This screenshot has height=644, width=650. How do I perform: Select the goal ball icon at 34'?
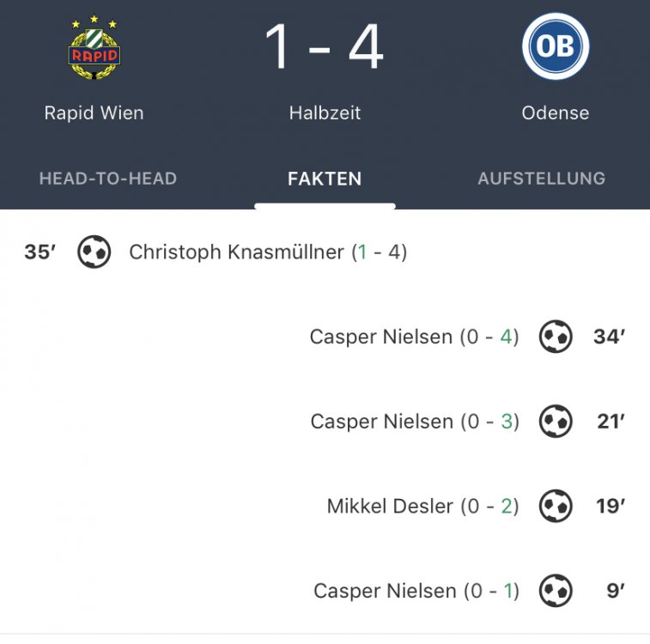556,336
